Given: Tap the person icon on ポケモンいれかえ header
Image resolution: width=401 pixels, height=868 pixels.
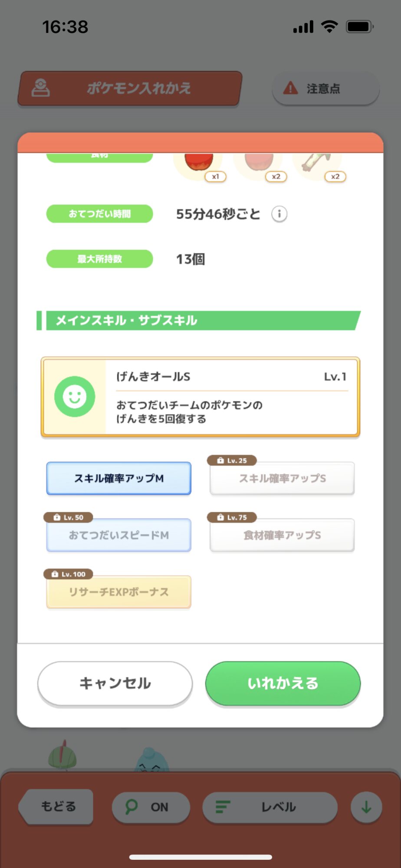Looking at the screenshot, I should click(x=41, y=88).
